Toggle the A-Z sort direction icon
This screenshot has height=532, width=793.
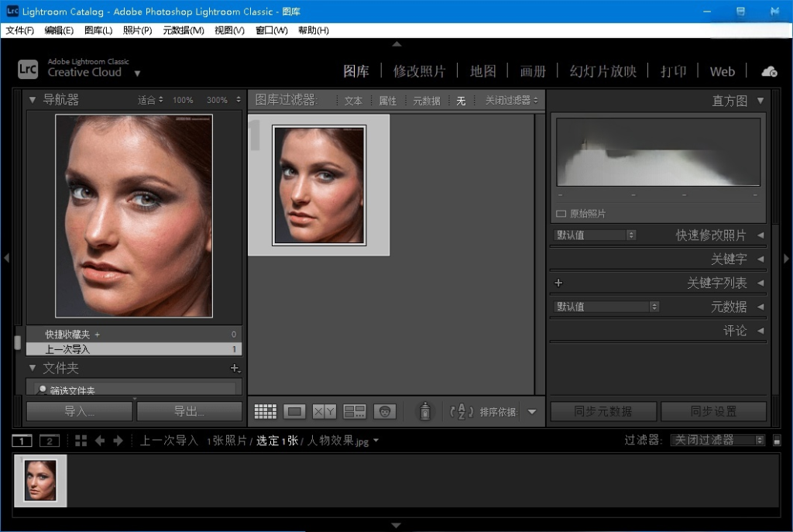(459, 412)
